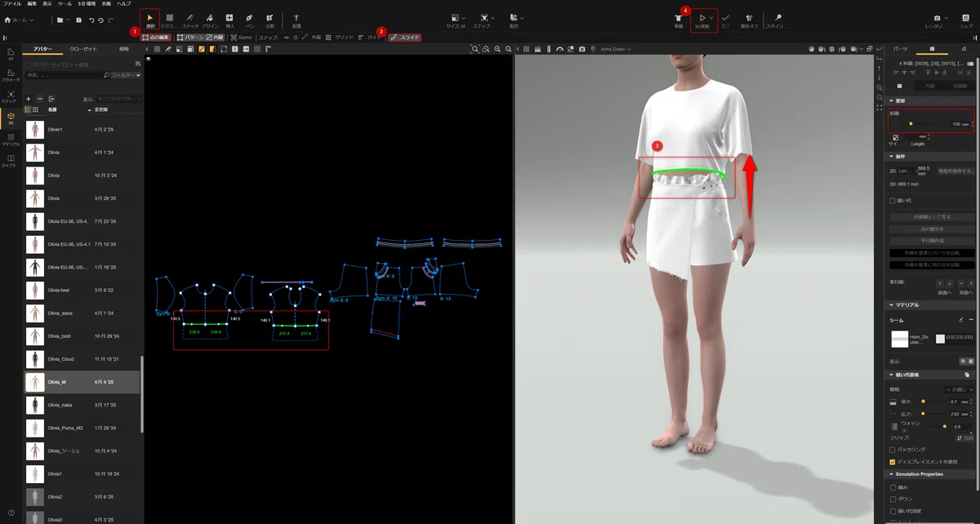This screenshot has width=980, height=524.
Task: Click zoom-to-fit magnifier in 2D window
Action: pos(475,49)
